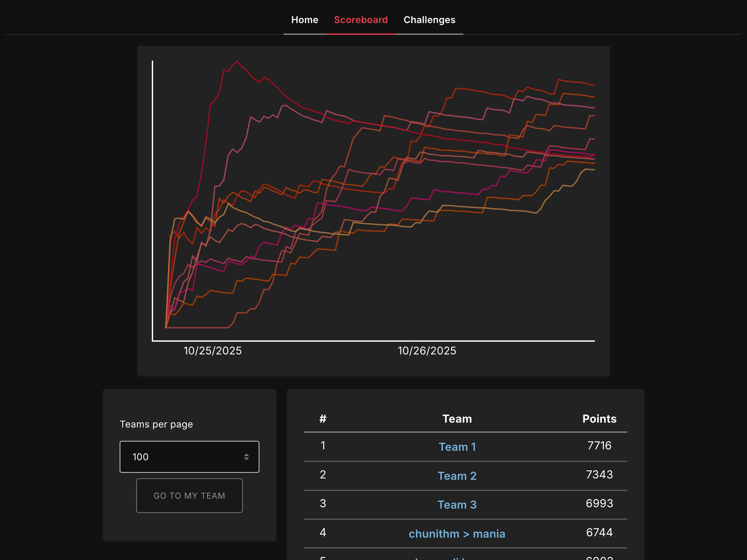This screenshot has height=560, width=747.
Task: Click the 10/25/2025 axis date label
Action: pyautogui.click(x=213, y=351)
